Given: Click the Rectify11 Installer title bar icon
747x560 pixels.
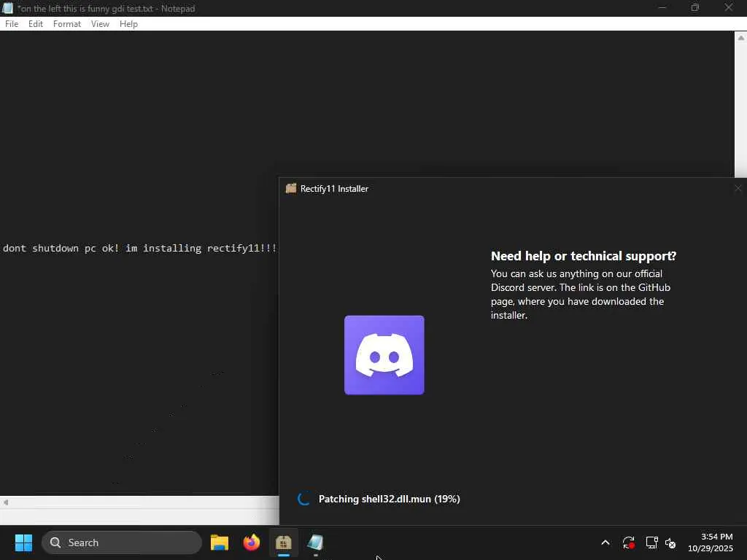Looking at the screenshot, I should click(290, 189).
